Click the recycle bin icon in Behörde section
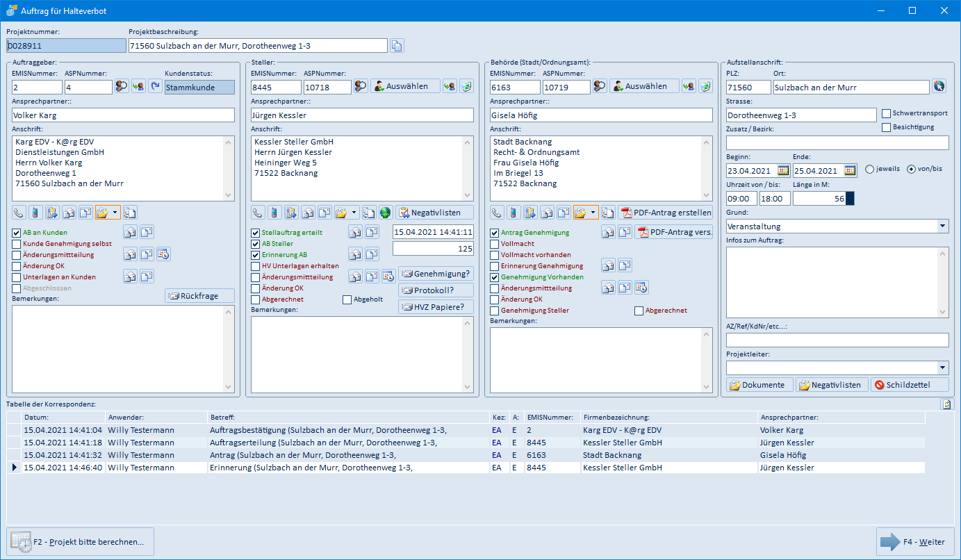Viewport: 961px width, 560px height. click(x=706, y=86)
